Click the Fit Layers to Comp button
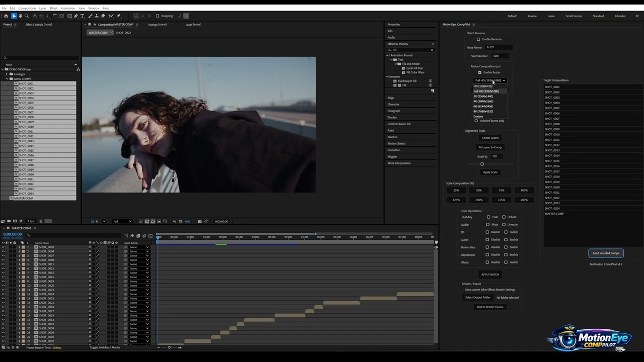Viewport: 644px width, 362px height. coord(490,147)
